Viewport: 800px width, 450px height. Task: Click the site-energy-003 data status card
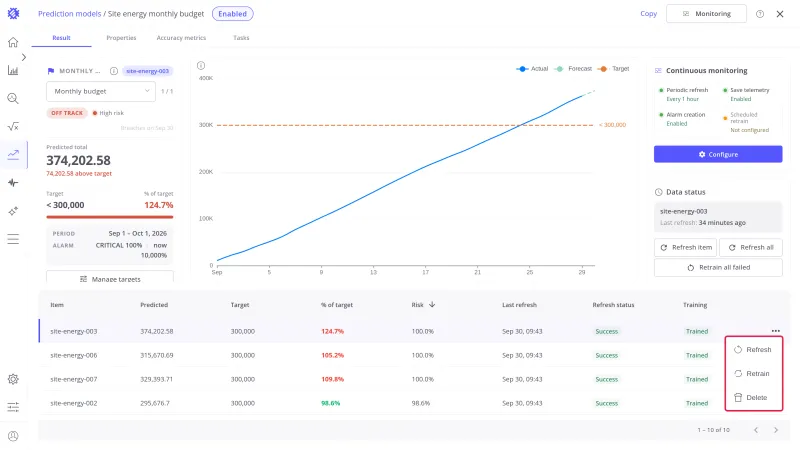[718, 217]
